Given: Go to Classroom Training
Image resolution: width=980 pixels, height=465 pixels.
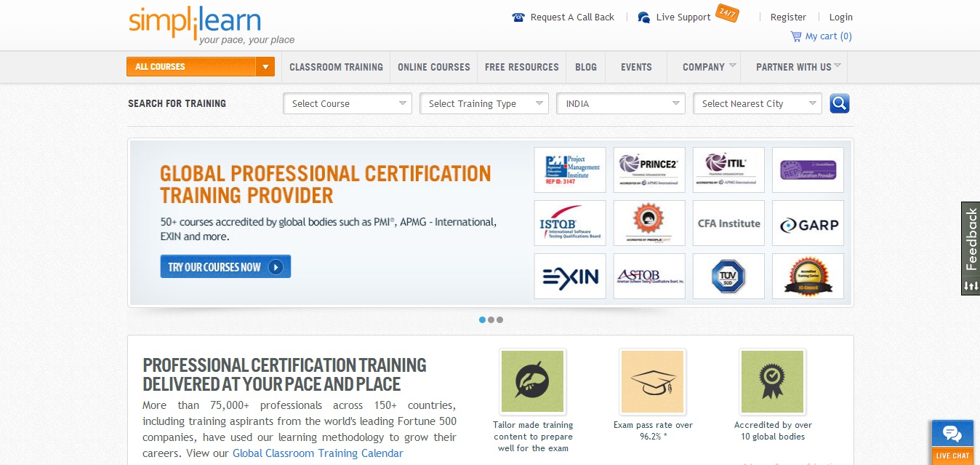Looking at the screenshot, I should 336,67.
